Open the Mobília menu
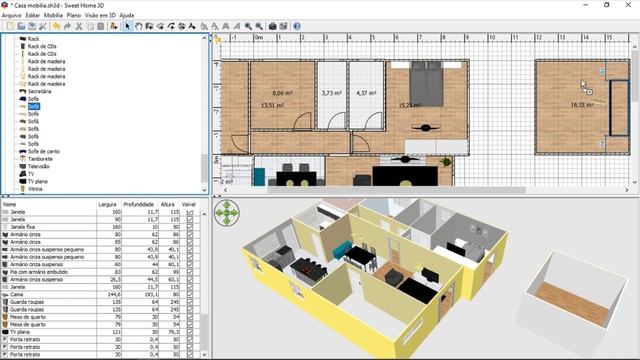This screenshot has width=640, height=360. click(x=53, y=15)
